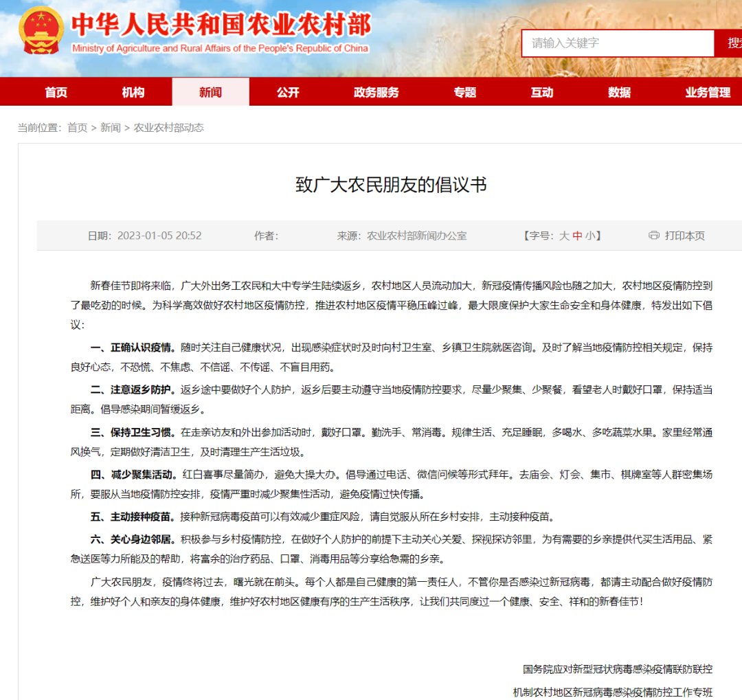Click the heading 四、减少聚集活动

[x=134, y=475]
